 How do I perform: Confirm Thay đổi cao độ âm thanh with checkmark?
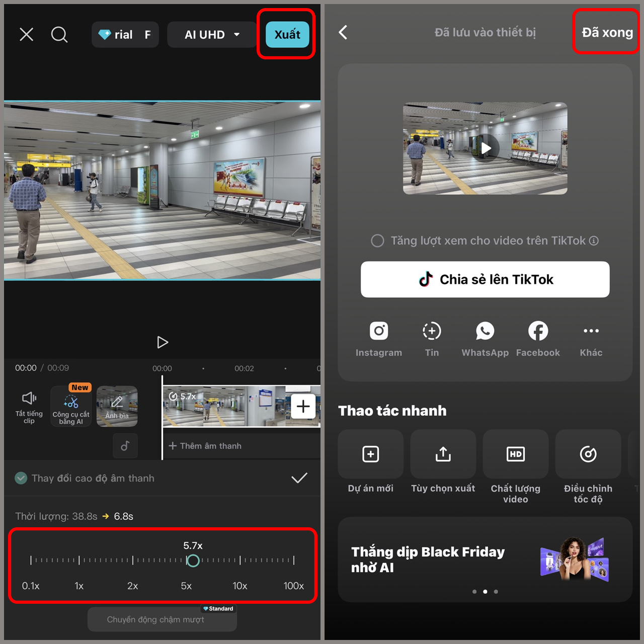[x=299, y=478]
